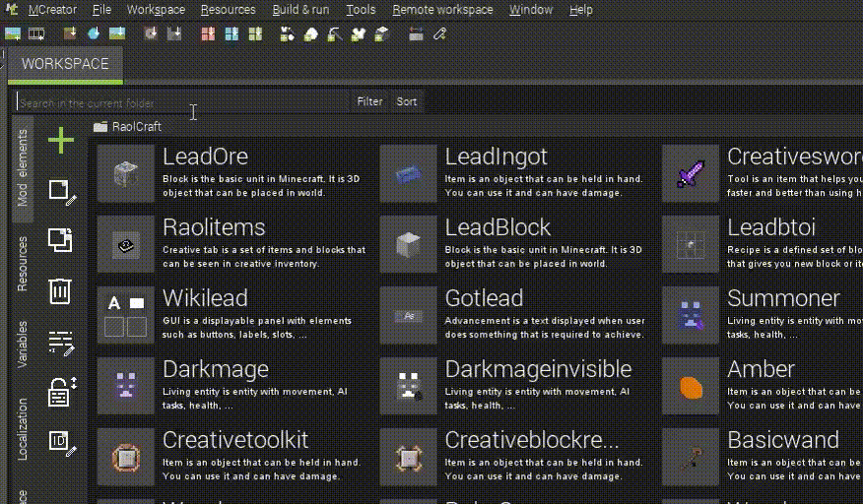Image resolution: width=863 pixels, height=504 pixels.
Task: Click the create texture landscape-plus toolbar icon
Action: tap(13, 34)
